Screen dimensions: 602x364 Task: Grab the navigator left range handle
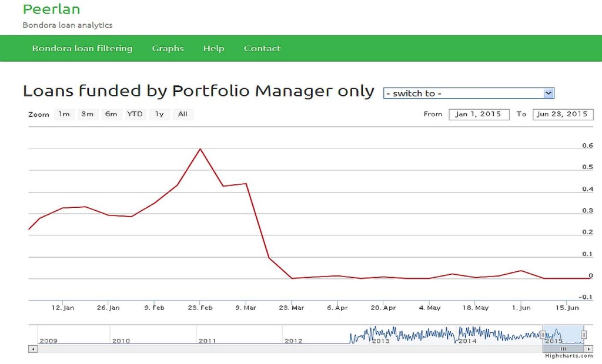coord(543,335)
